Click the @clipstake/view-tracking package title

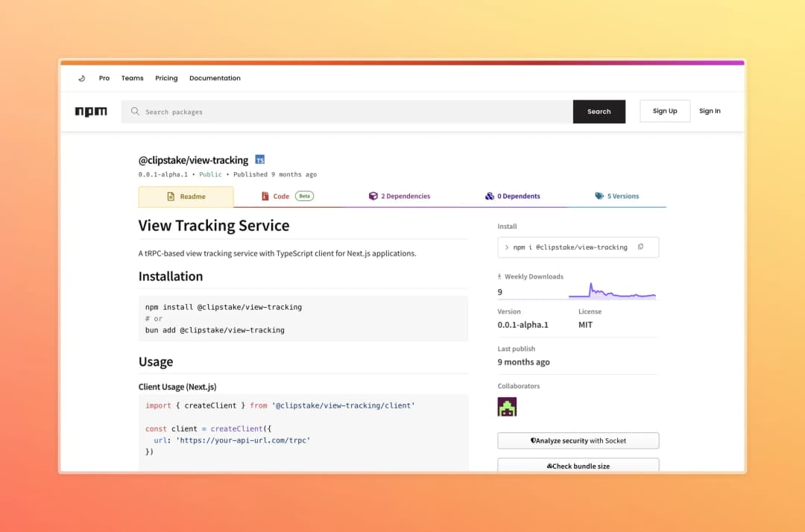(193, 160)
